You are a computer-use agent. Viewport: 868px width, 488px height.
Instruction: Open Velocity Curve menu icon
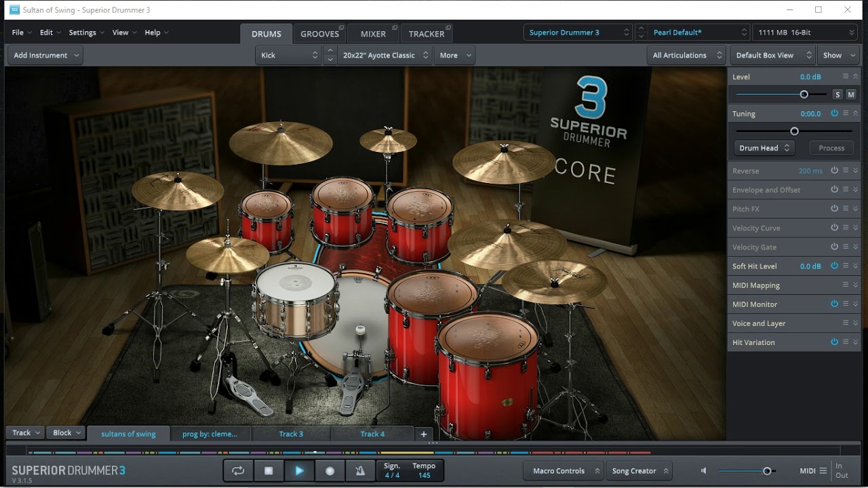point(846,227)
